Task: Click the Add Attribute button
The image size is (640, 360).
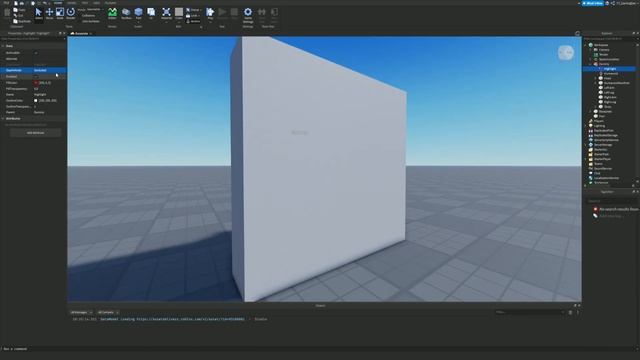Action: tap(36, 133)
